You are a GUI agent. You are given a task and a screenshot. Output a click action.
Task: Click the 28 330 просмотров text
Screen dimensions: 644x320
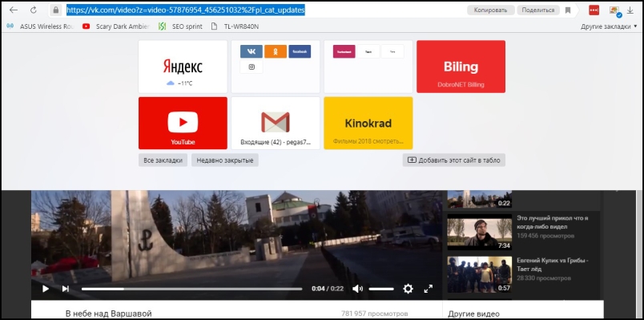(543, 278)
